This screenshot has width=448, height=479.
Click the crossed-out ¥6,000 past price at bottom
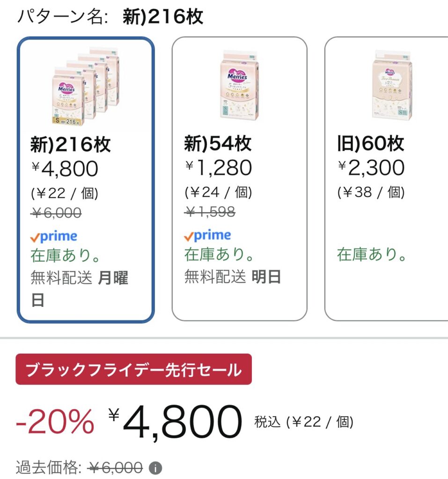coord(116,467)
